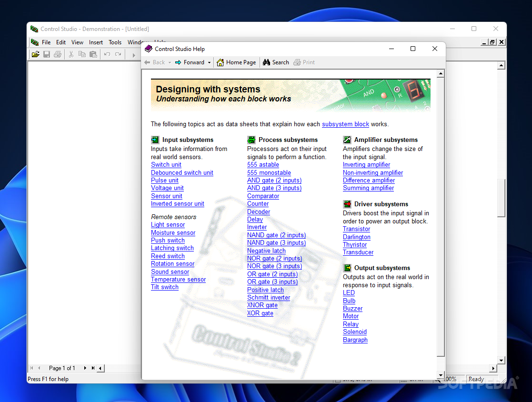This screenshot has width=532, height=402.
Task: Click the Amplifier subsystems heading icon
Action: (347, 140)
